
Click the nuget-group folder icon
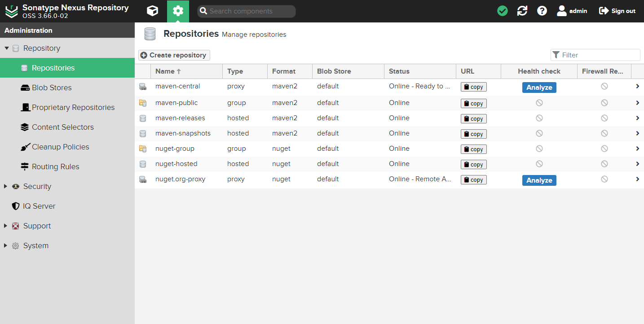(x=143, y=149)
